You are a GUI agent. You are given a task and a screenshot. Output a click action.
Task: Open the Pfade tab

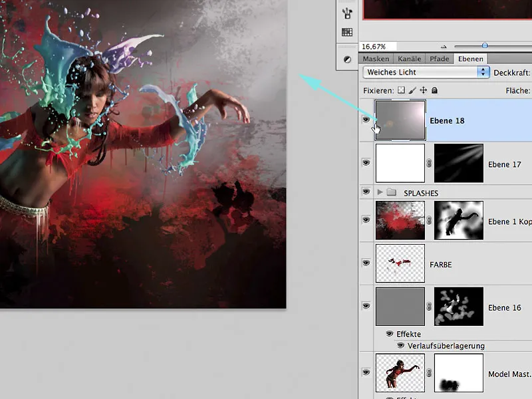pos(440,59)
